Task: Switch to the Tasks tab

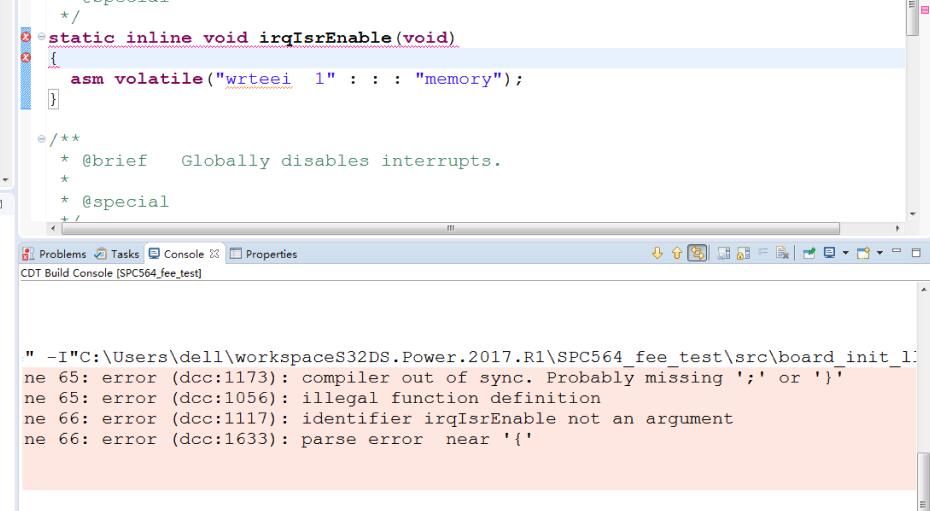Action: [117, 254]
